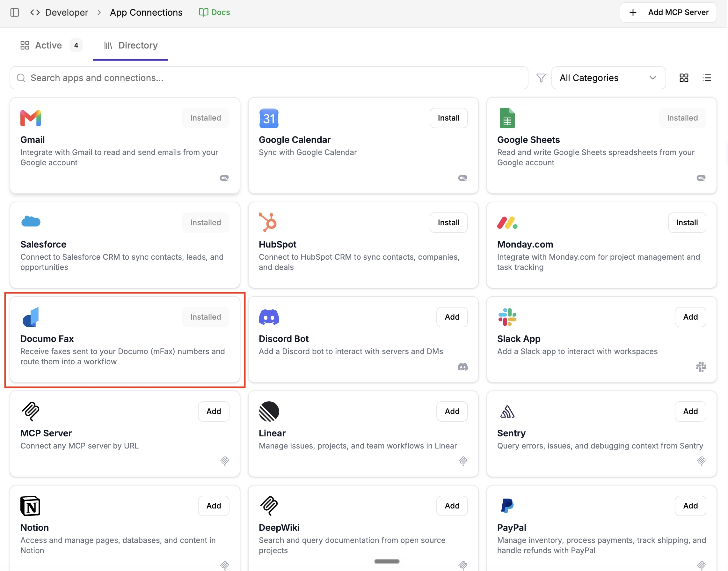Click the filter funnel icon
This screenshot has height=571, width=728.
(x=541, y=78)
